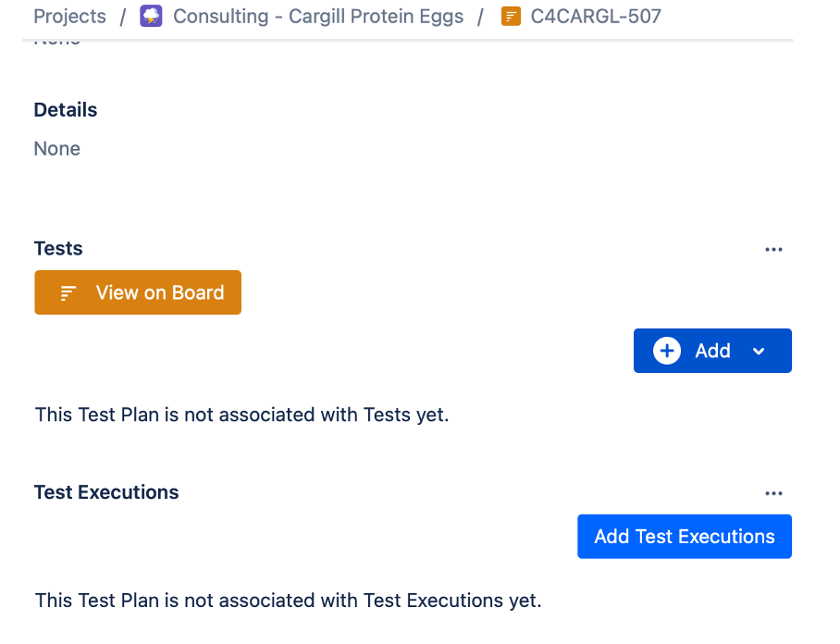Click the 'not associated with Tests yet' message
Screen dimensions: 840x644
[241, 415]
